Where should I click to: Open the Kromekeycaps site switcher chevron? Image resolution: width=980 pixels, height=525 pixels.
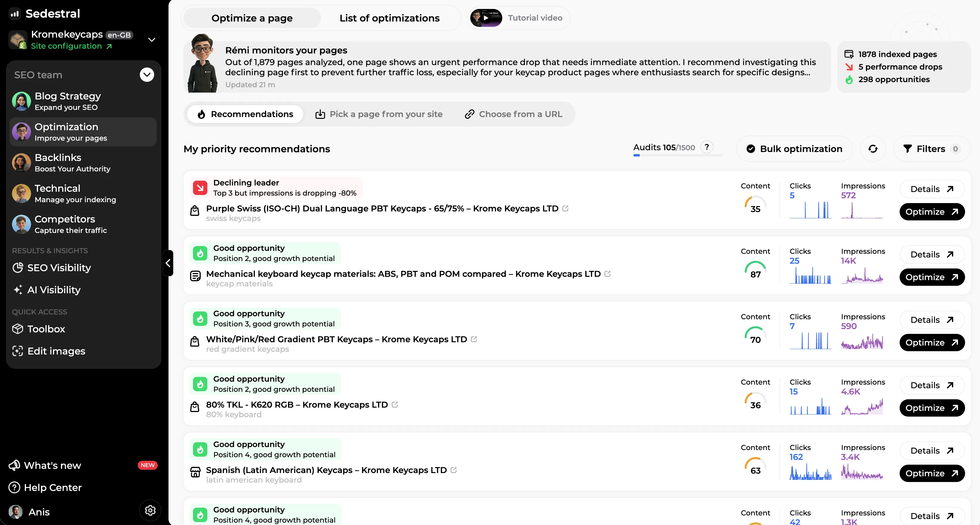click(152, 39)
